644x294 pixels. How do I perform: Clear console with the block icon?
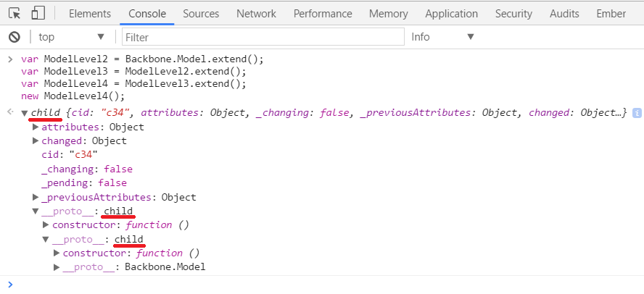pos(14,37)
